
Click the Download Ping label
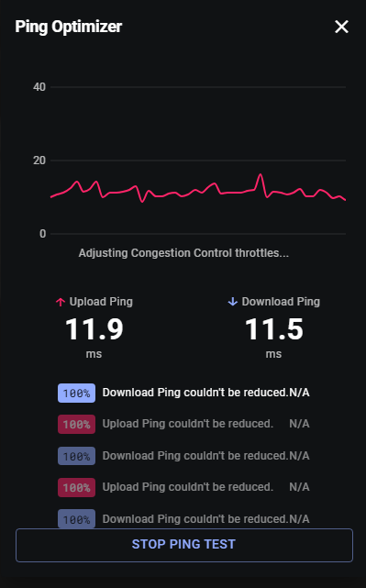[281, 302]
